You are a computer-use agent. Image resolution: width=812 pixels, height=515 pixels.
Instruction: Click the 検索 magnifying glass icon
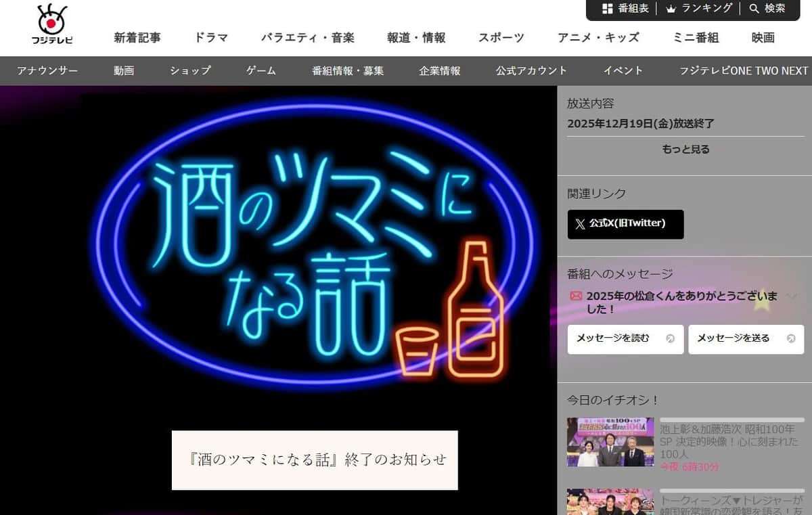click(x=753, y=9)
